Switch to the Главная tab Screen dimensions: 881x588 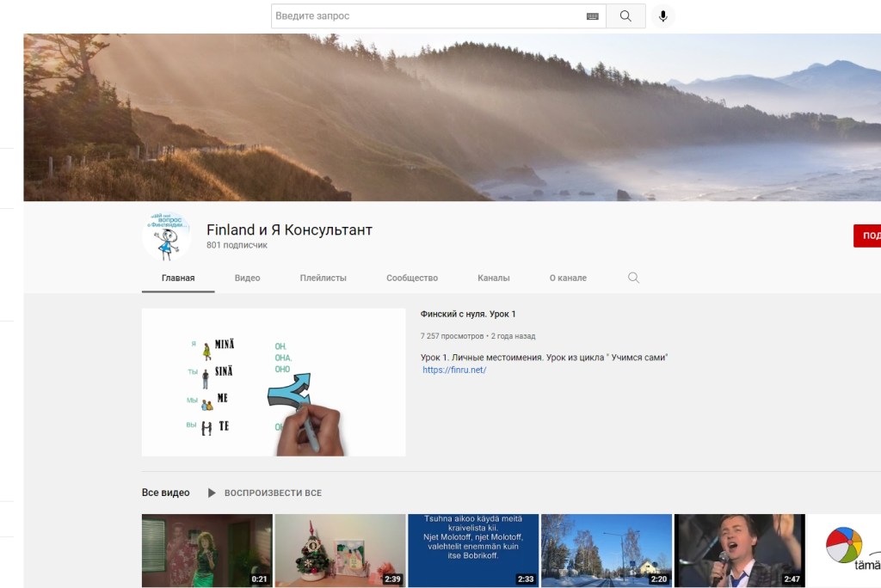click(178, 278)
